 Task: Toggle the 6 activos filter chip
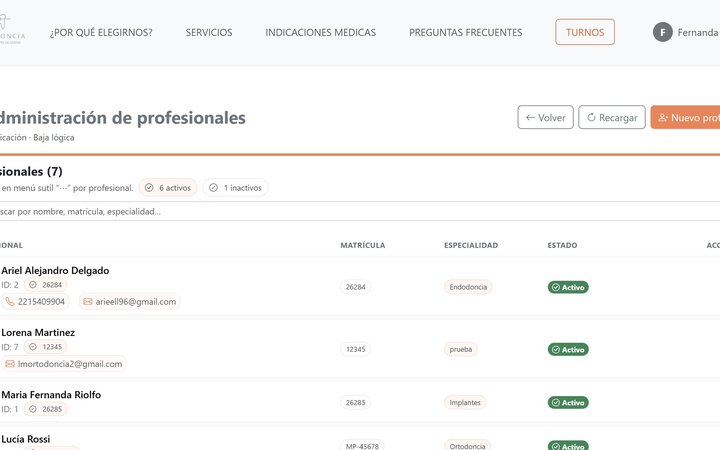point(167,187)
